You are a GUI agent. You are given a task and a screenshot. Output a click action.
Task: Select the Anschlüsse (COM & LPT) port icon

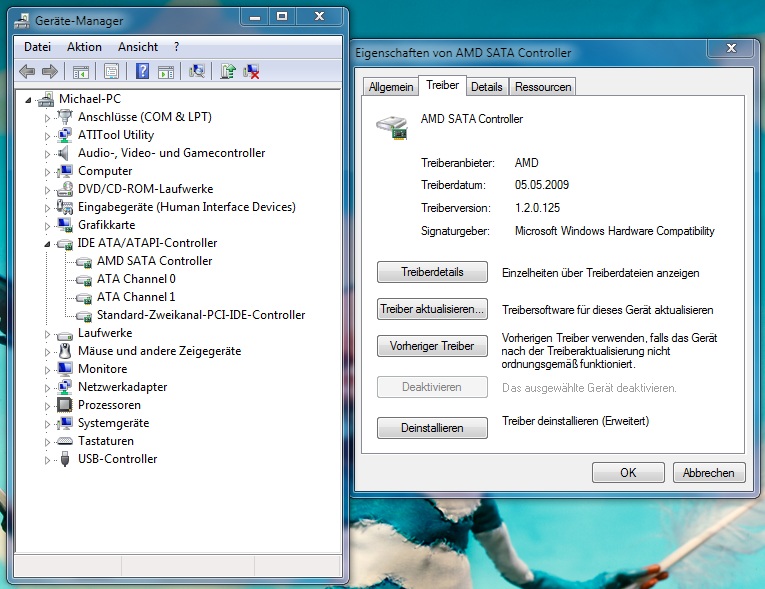click(x=65, y=117)
